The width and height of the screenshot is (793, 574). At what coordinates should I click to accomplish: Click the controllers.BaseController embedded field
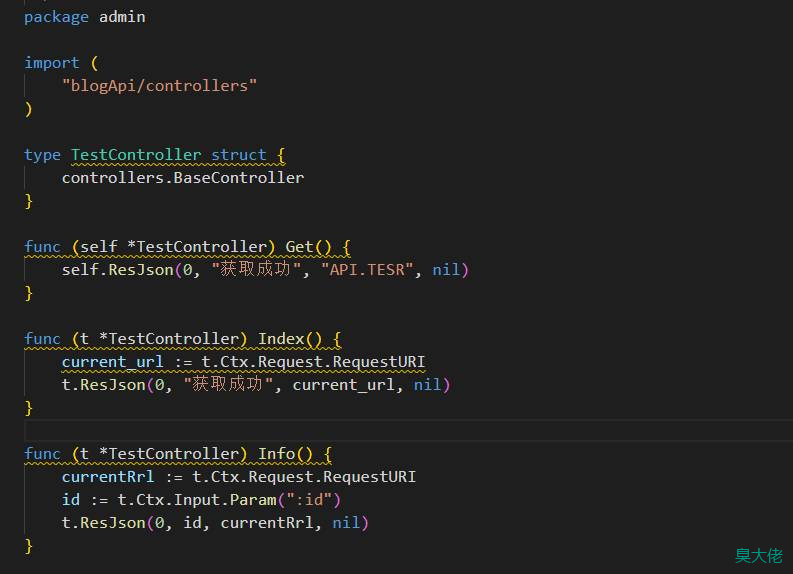click(x=182, y=178)
